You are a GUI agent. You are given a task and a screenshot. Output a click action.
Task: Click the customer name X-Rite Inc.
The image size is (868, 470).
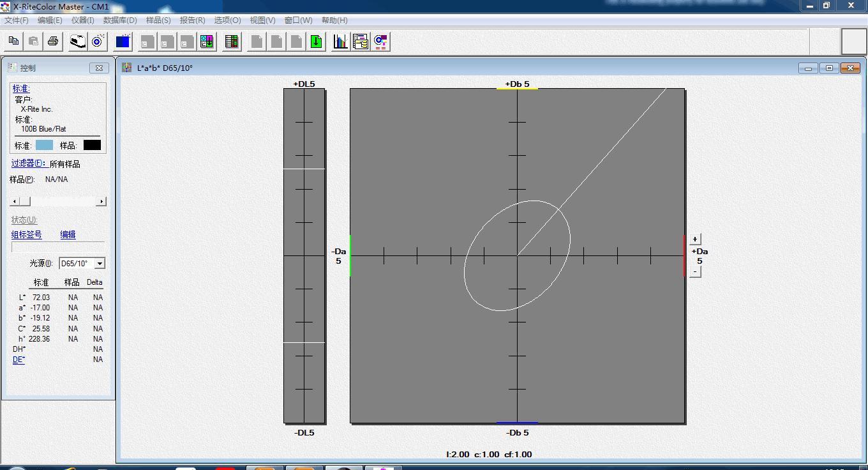[36, 109]
